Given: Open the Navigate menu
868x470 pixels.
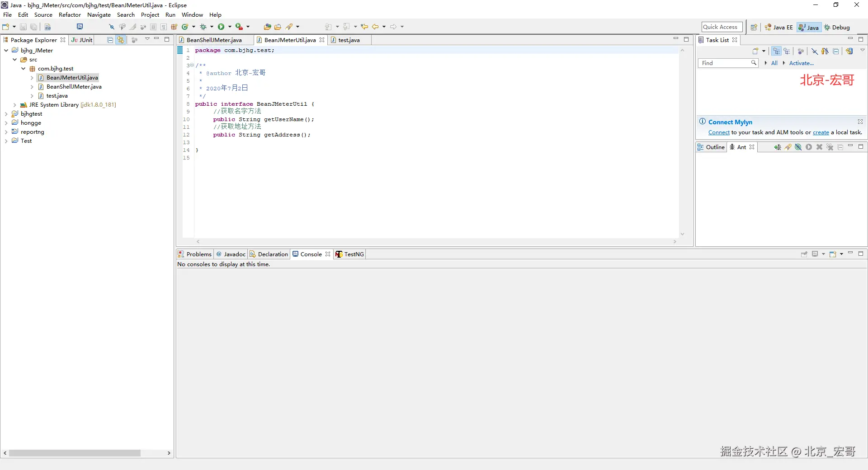Looking at the screenshot, I should (99, 15).
